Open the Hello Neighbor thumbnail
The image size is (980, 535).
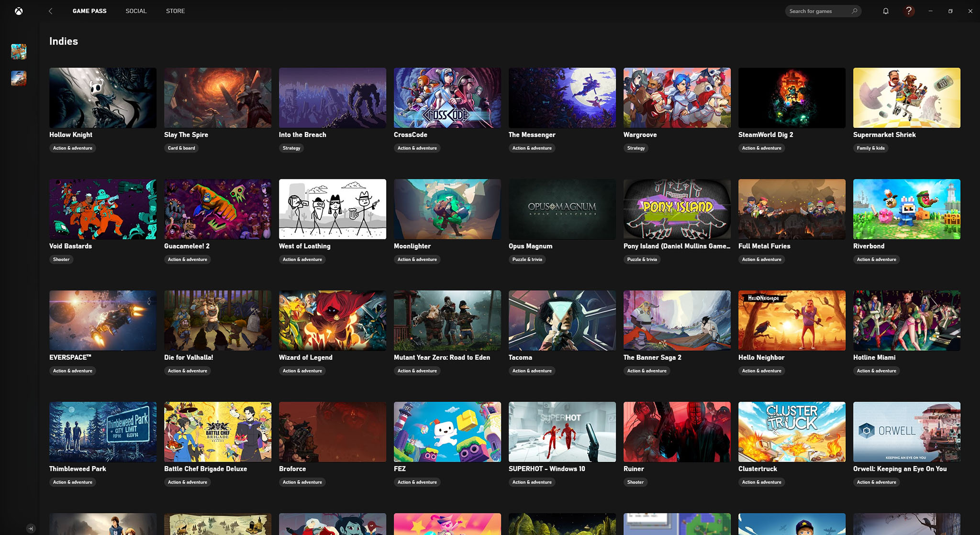pos(792,321)
